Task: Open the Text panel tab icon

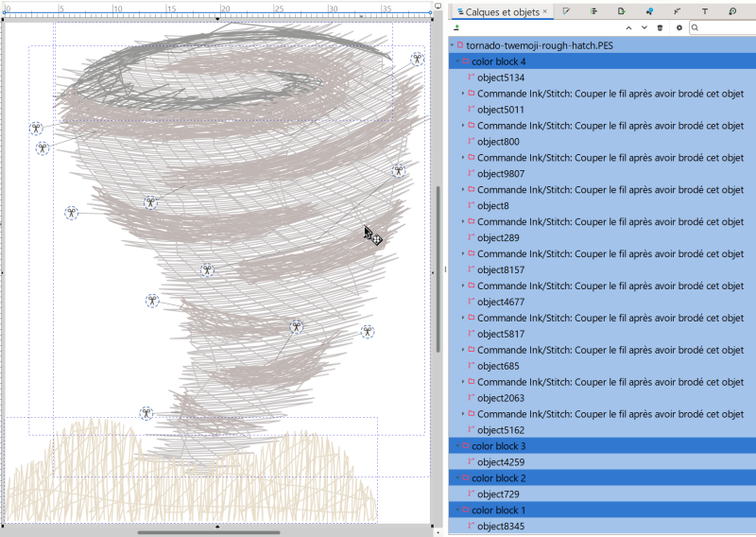Action: coord(704,11)
